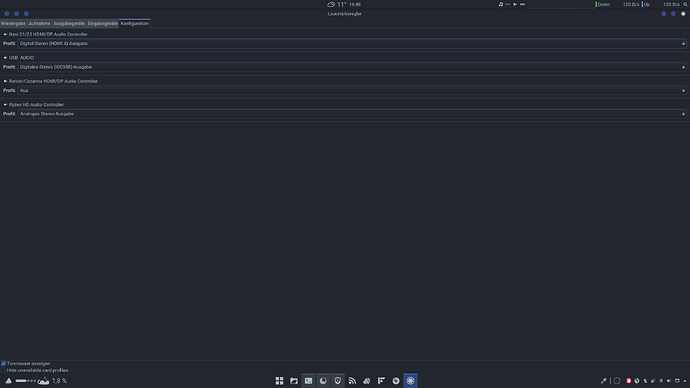Open the terminal icon in the dock
The width and height of the screenshot is (690, 388).
point(308,381)
